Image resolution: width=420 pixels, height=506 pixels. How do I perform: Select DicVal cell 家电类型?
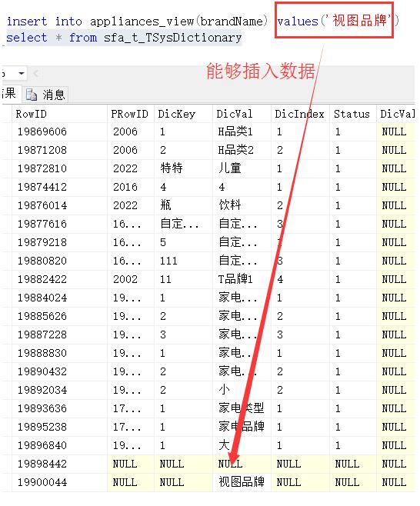pyautogui.click(x=241, y=408)
